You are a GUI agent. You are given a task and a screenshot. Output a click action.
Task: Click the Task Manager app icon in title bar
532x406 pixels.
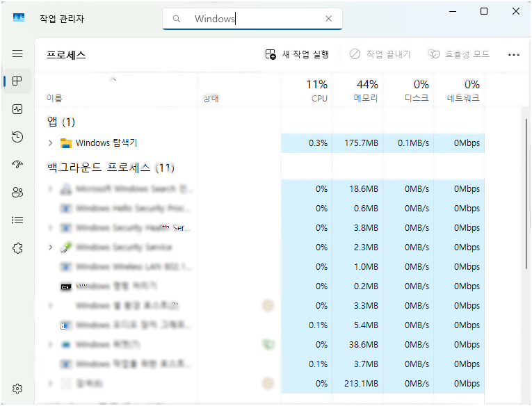coord(19,17)
